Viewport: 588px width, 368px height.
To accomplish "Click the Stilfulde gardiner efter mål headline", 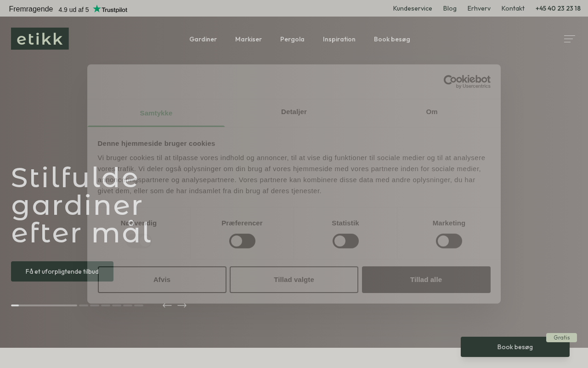I will coord(81,205).
